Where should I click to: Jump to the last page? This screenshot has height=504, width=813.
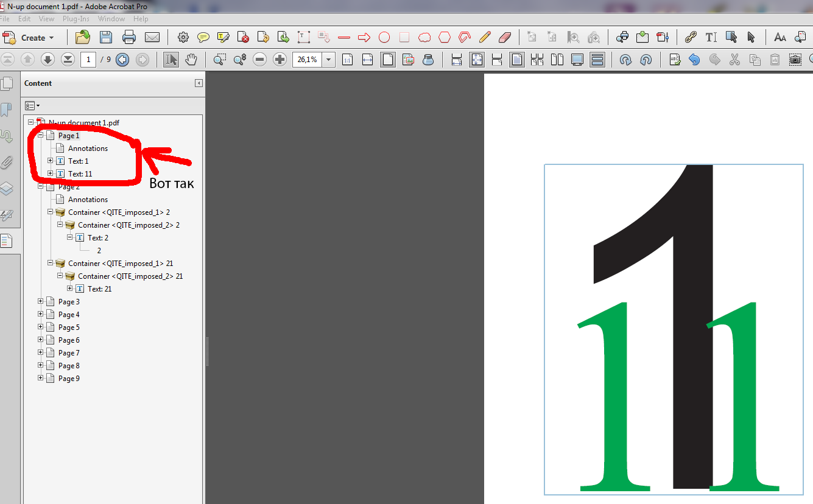[x=68, y=60]
